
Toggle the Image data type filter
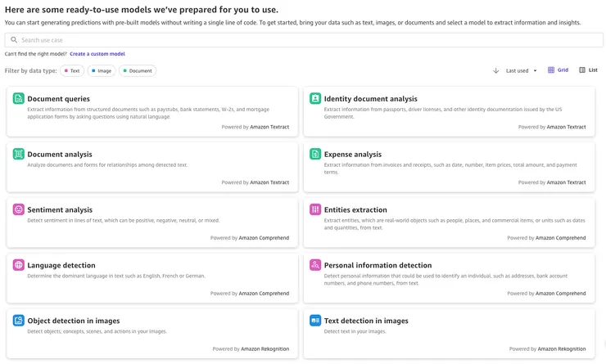click(x=102, y=71)
